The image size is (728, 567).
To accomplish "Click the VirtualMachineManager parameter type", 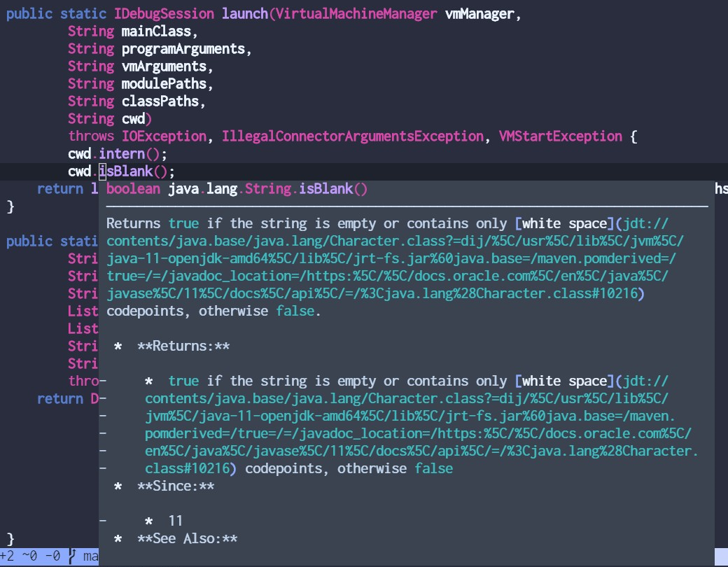I will (x=356, y=13).
